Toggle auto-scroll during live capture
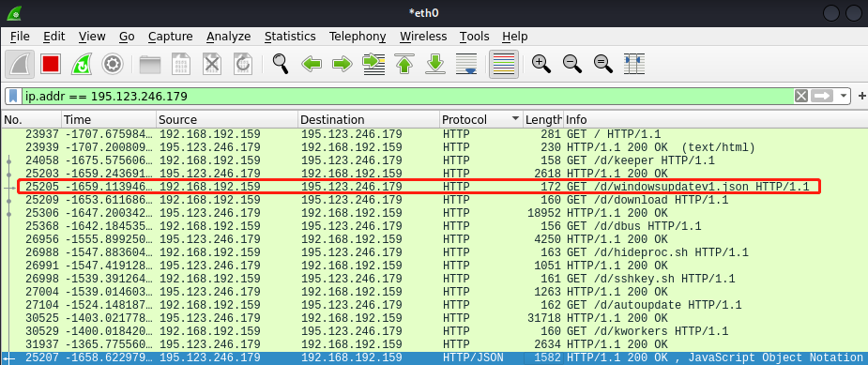This screenshot has width=868, height=365. coord(466,64)
